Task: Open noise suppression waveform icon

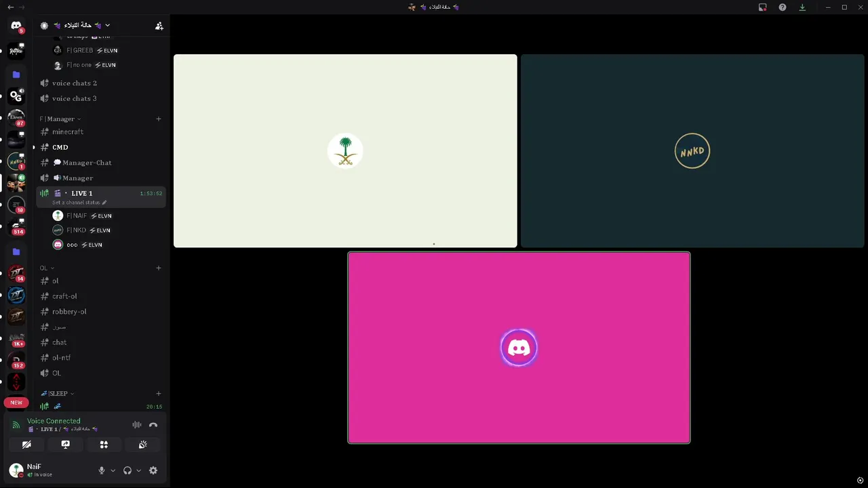Action: [x=137, y=425]
